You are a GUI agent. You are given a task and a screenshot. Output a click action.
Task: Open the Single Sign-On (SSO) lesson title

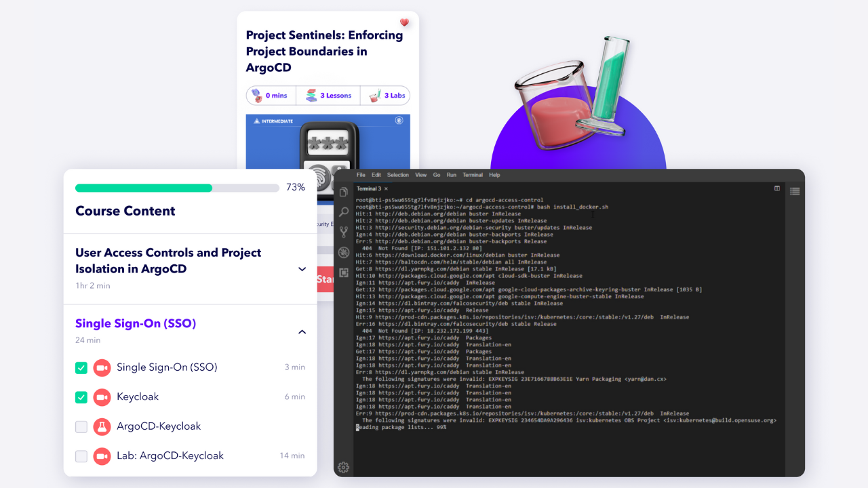click(167, 367)
